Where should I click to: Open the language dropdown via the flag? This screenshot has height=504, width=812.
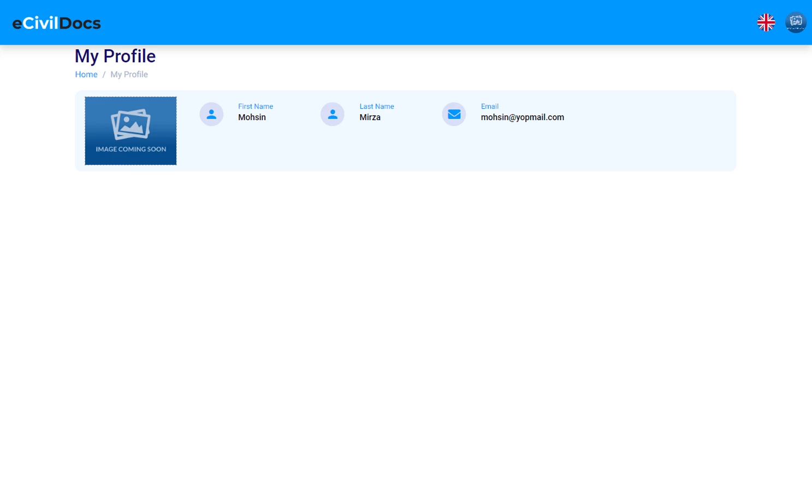[766, 22]
